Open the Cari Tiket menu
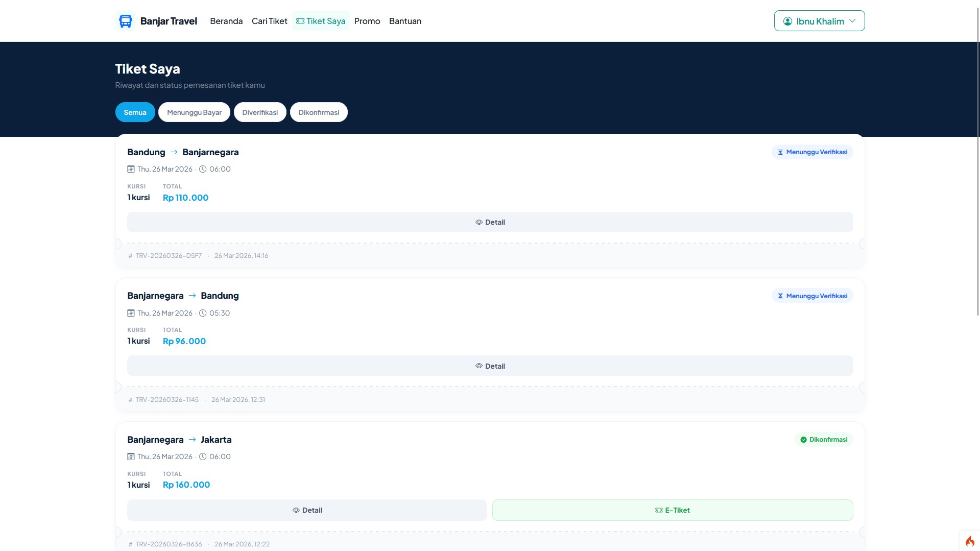Screen dimensions: 980x551 (269, 21)
